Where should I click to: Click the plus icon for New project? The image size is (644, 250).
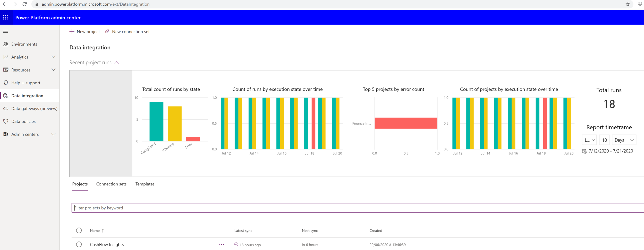coord(72,31)
